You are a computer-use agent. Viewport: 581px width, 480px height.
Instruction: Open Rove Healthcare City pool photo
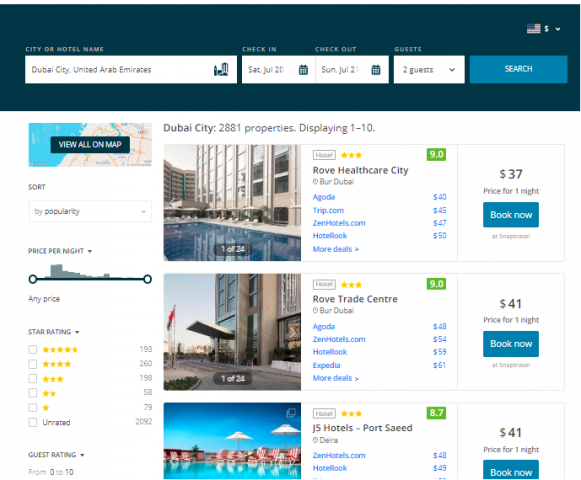(x=232, y=203)
